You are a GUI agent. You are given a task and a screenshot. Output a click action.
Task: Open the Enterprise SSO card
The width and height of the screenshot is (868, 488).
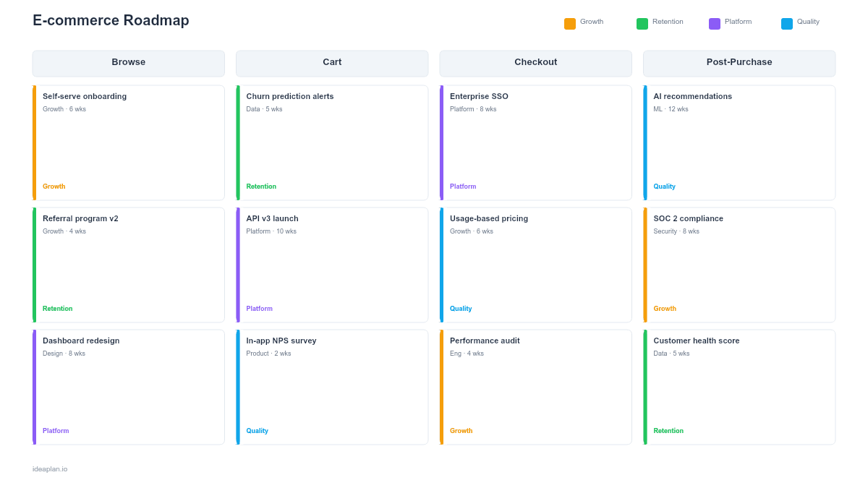535,142
